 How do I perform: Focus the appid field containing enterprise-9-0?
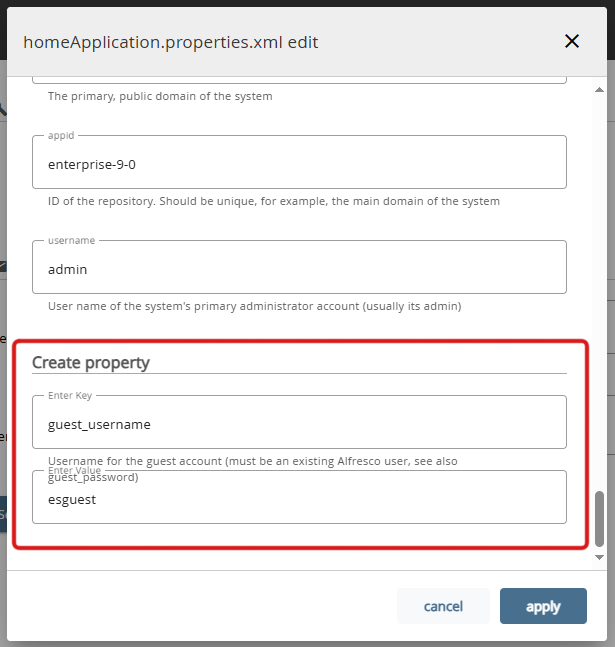[x=299, y=162]
